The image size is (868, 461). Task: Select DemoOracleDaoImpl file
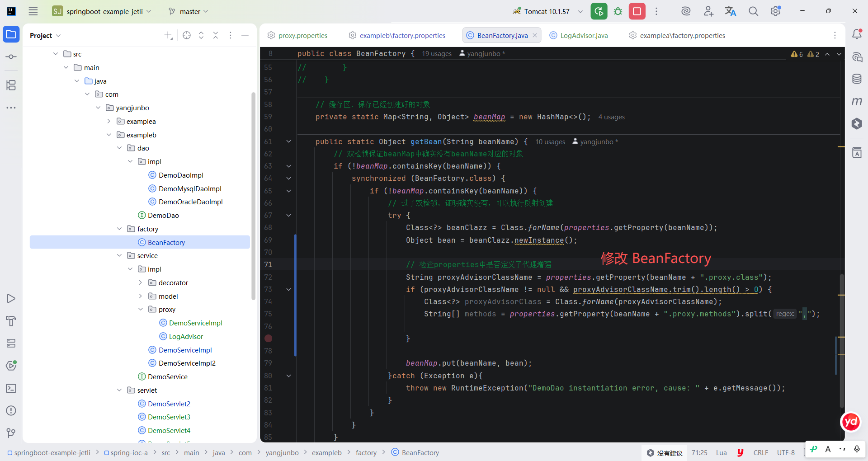pos(190,202)
